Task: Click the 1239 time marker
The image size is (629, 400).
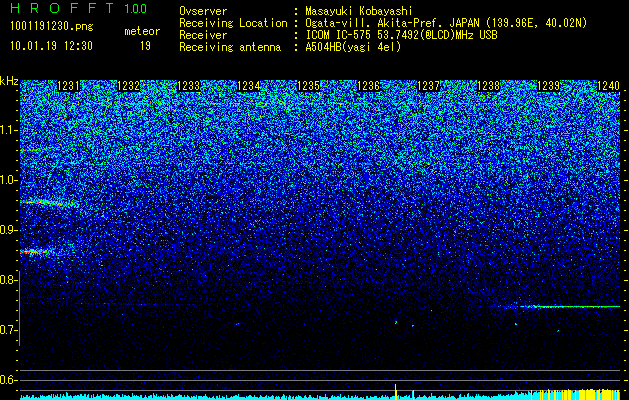Action: pos(548,86)
